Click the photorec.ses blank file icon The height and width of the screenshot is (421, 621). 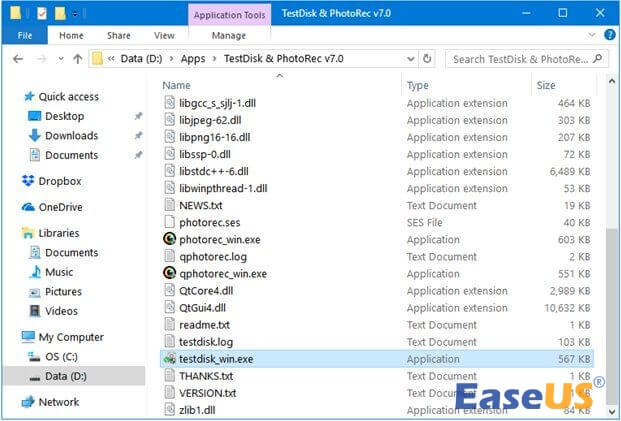point(170,222)
